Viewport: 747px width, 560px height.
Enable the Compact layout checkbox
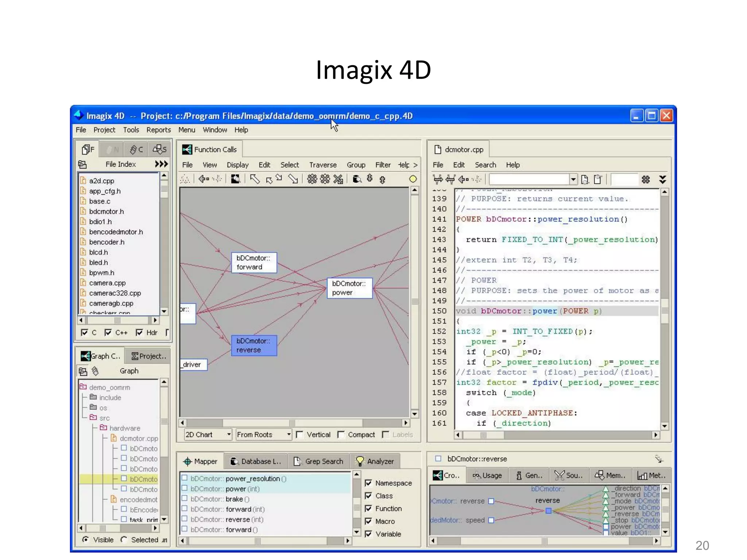click(x=341, y=435)
